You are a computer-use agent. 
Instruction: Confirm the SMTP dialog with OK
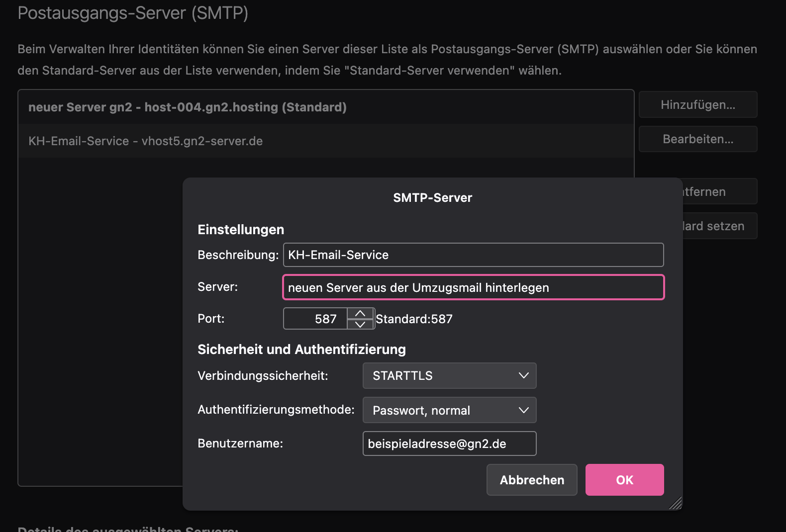coord(624,480)
